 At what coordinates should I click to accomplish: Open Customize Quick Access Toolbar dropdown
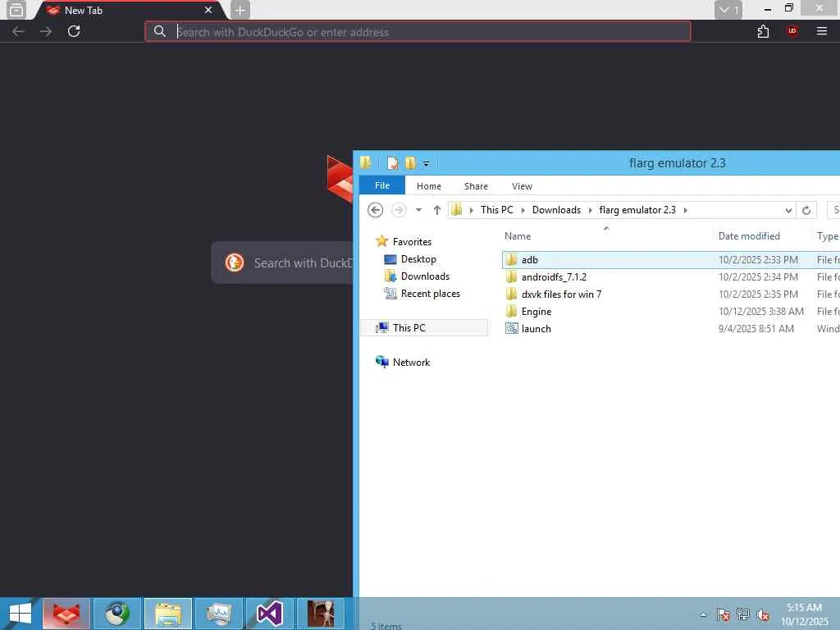click(x=426, y=164)
